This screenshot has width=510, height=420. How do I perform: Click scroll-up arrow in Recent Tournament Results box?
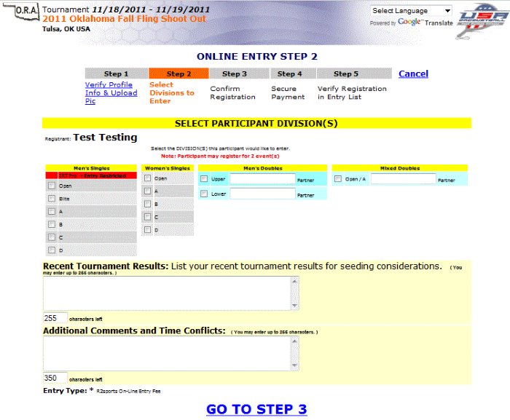coord(294,281)
